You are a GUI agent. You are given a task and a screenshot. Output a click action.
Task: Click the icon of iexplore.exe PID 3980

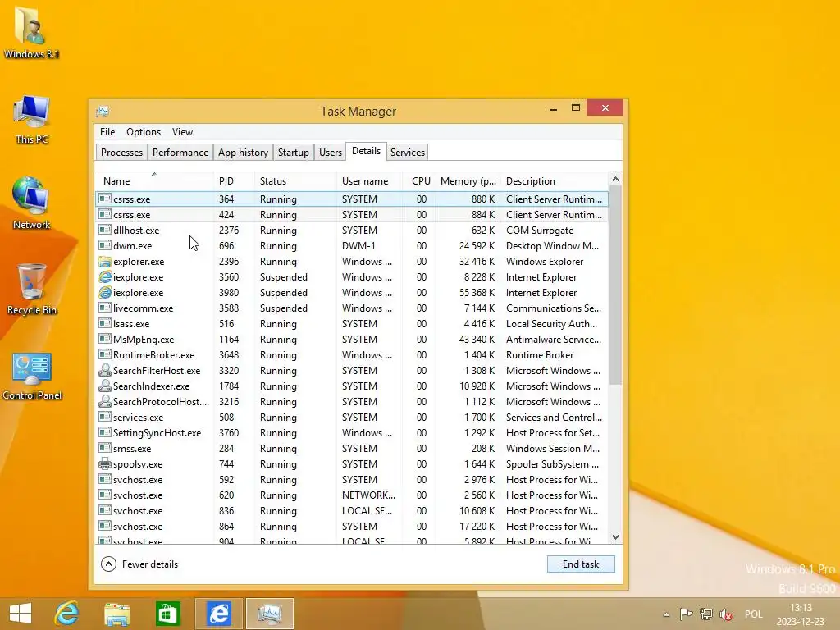pos(105,293)
